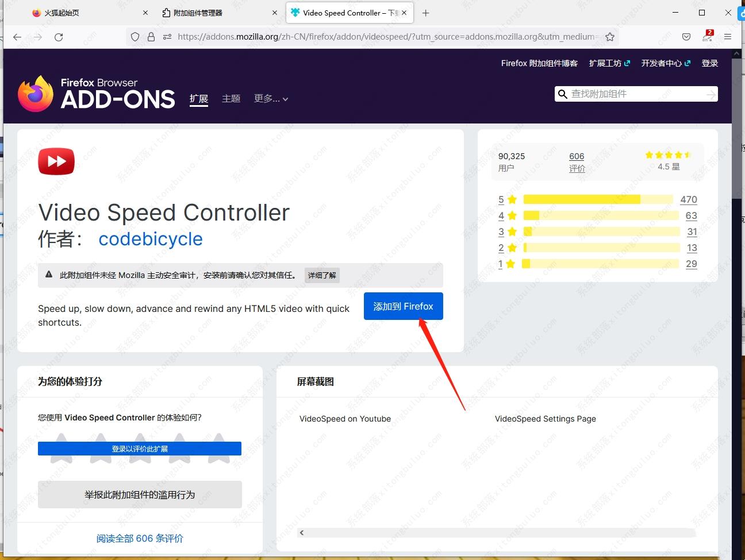
Task: Click the 查找附加组件 search field
Action: [x=635, y=94]
